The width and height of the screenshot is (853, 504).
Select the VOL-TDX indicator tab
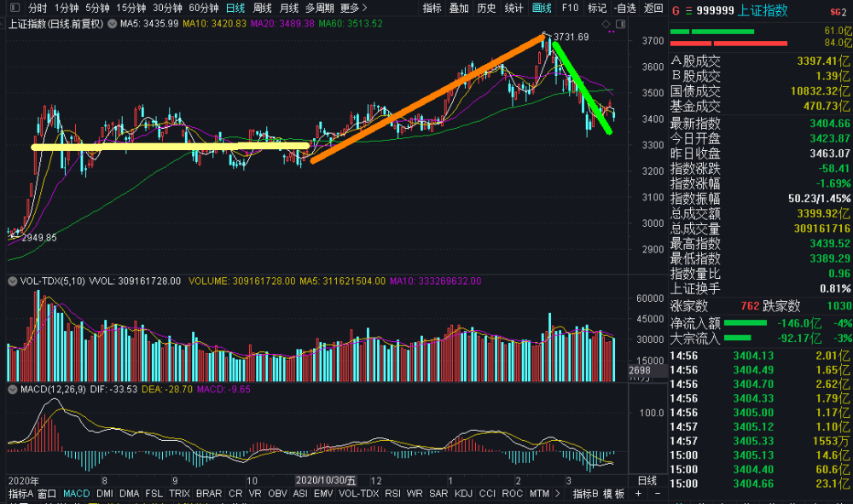click(x=358, y=494)
